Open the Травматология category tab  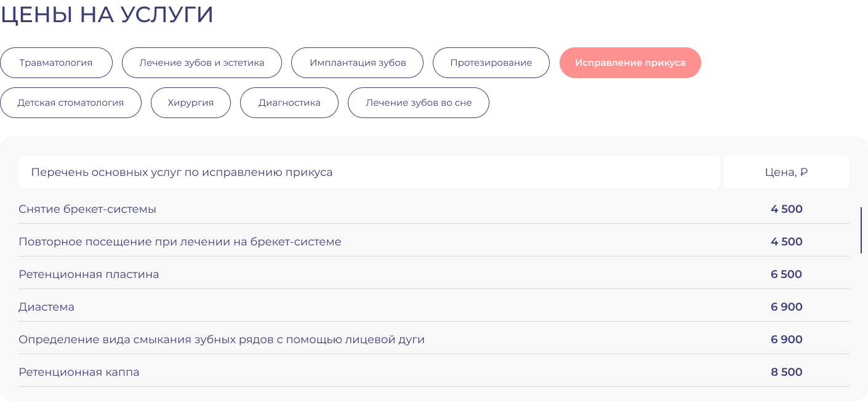click(56, 63)
